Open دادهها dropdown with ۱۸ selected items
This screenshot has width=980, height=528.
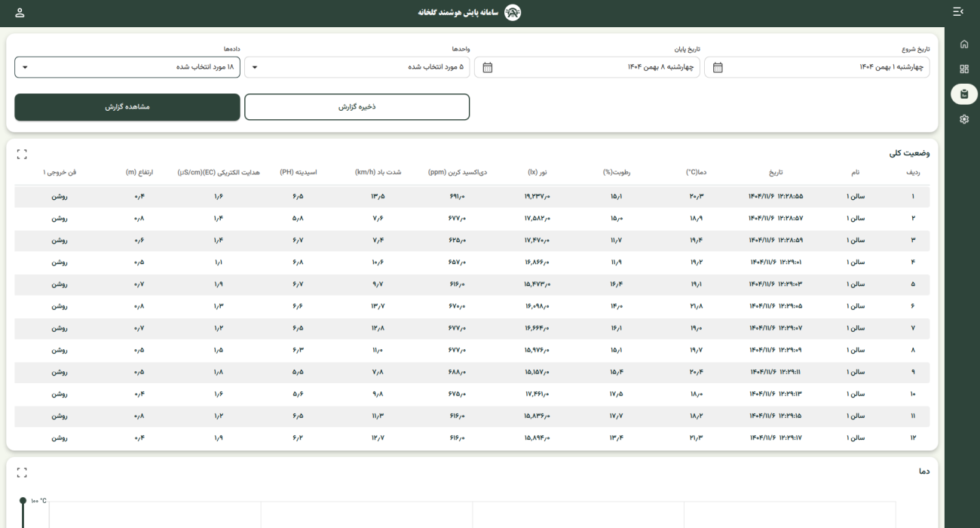[127, 67]
